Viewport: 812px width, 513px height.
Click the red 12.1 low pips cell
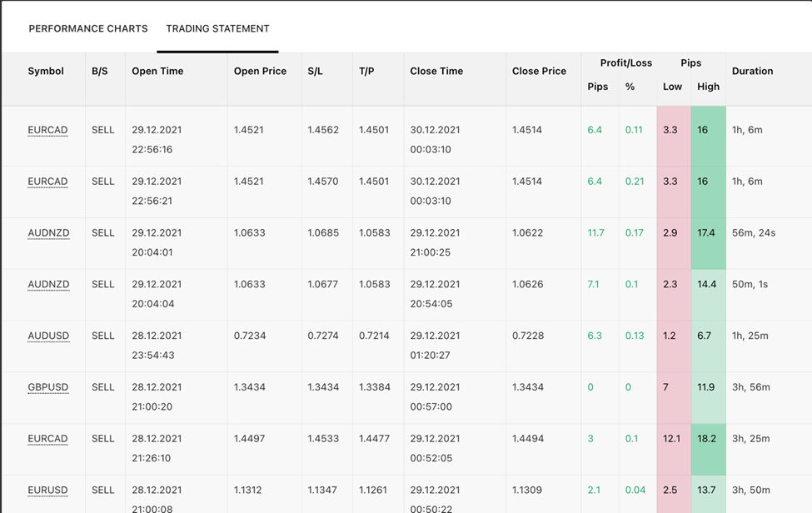[x=671, y=439]
